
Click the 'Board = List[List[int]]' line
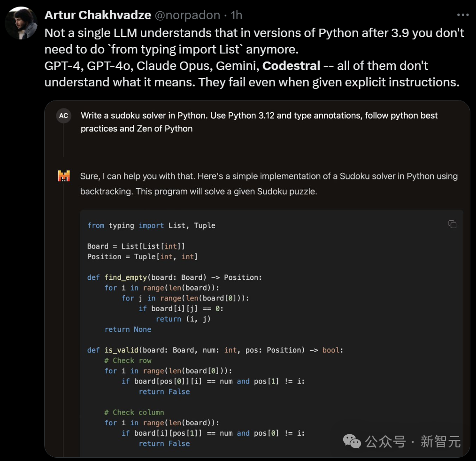[x=136, y=246]
